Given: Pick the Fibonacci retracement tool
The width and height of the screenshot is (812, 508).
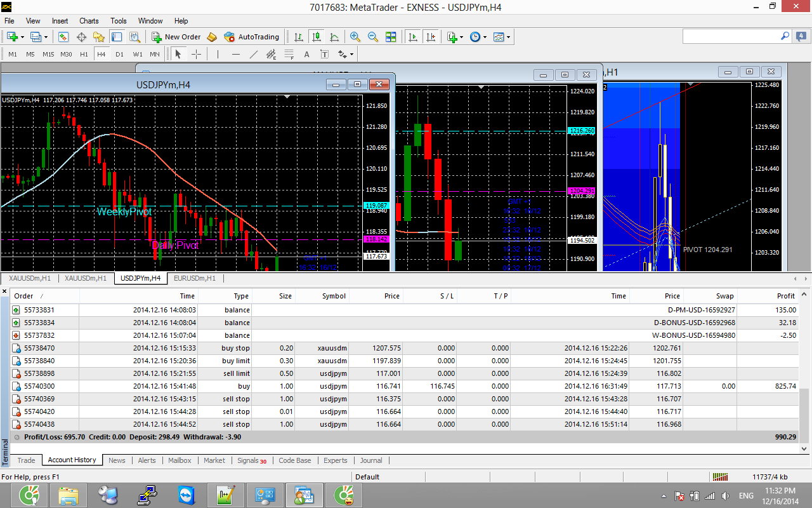Looking at the screenshot, I should tap(289, 54).
